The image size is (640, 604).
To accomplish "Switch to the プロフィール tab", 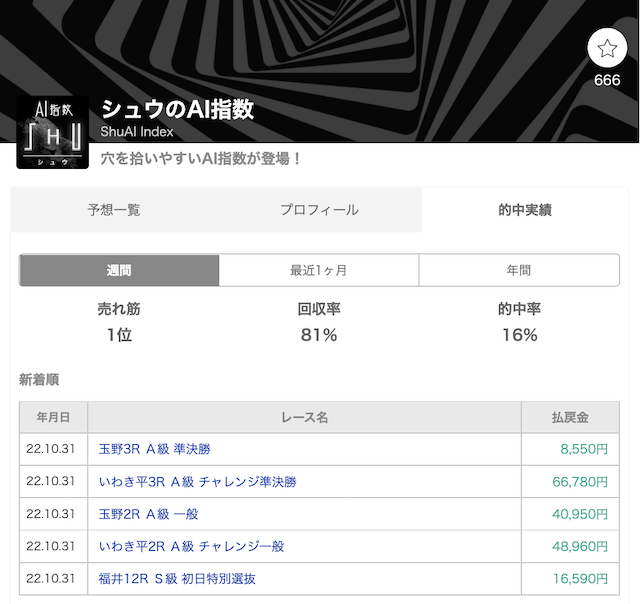I will pyautogui.click(x=319, y=210).
